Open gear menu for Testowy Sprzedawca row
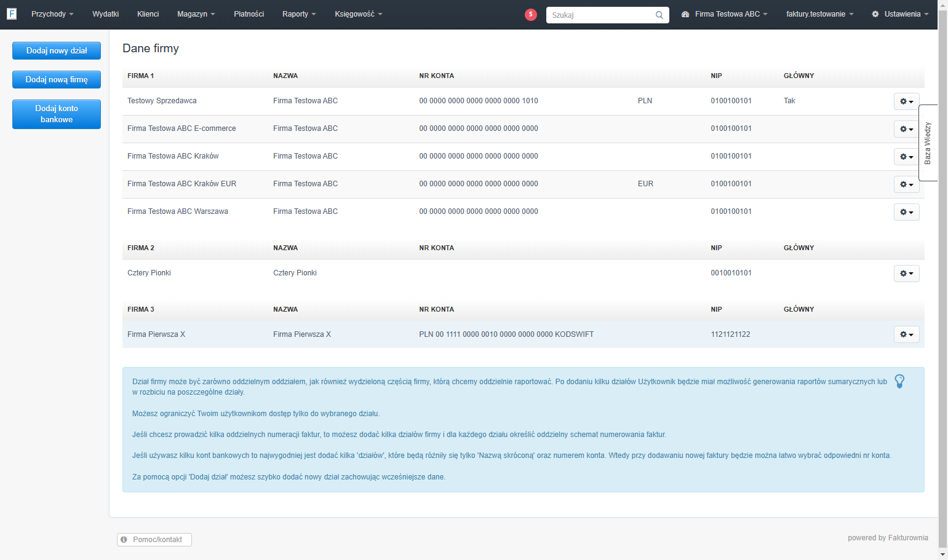This screenshot has width=948, height=560. click(x=907, y=101)
